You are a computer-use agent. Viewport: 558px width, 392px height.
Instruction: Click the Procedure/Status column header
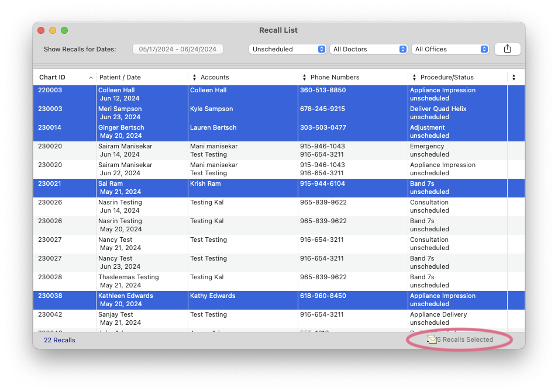447,77
